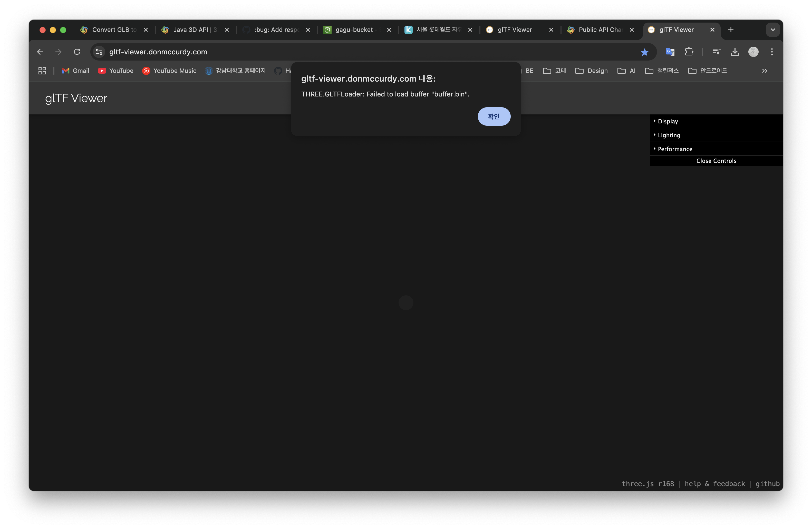Open a new browser tab
The height and width of the screenshot is (529, 812).
(x=731, y=30)
